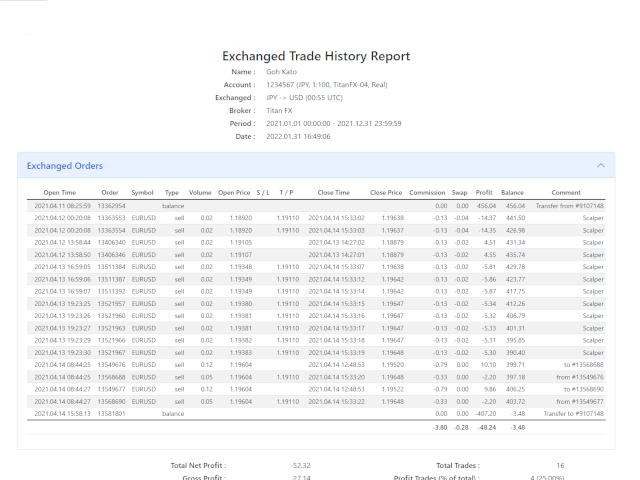The width and height of the screenshot is (640, 480).
Task: Click the 456.04 profit value
Action: [x=486, y=206]
